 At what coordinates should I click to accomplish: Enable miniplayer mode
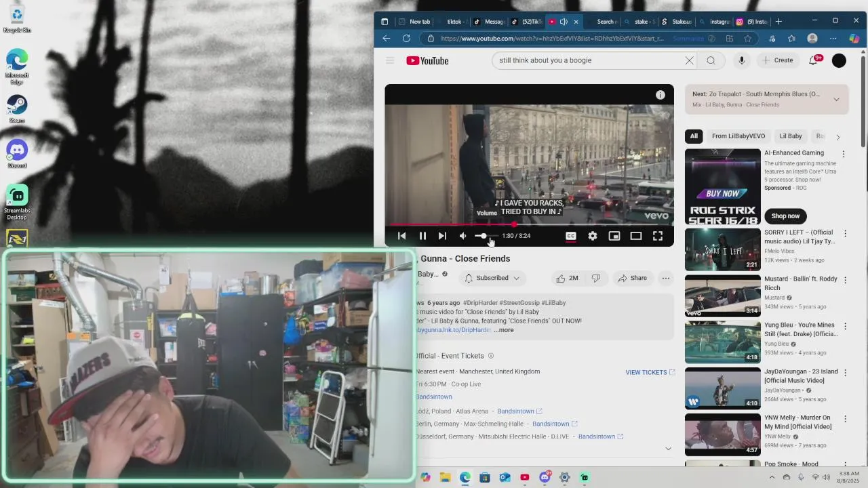[x=614, y=236]
